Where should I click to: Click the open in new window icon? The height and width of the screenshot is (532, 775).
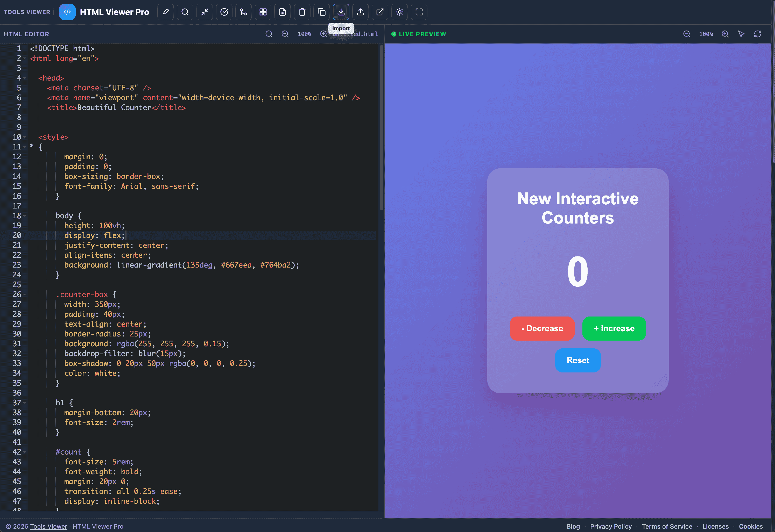pos(380,12)
